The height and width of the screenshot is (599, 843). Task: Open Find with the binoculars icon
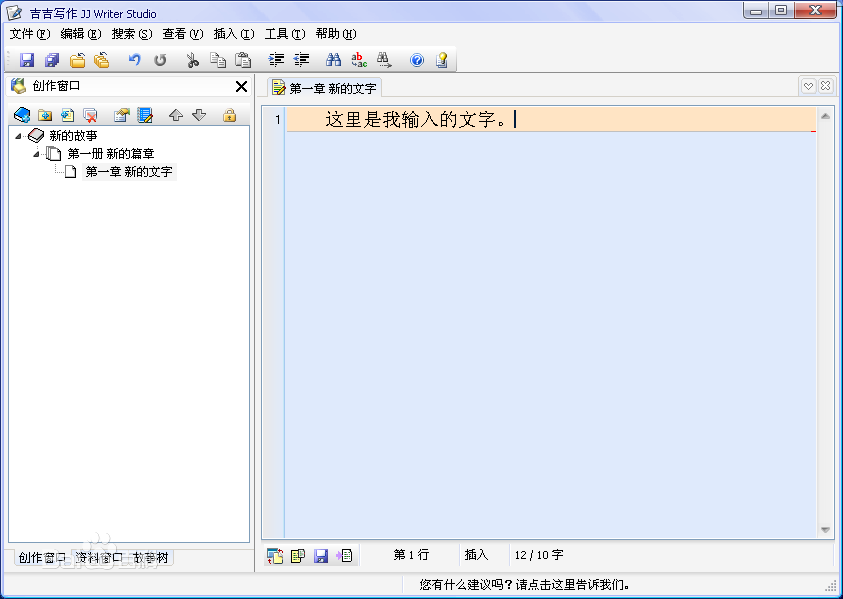pos(333,60)
